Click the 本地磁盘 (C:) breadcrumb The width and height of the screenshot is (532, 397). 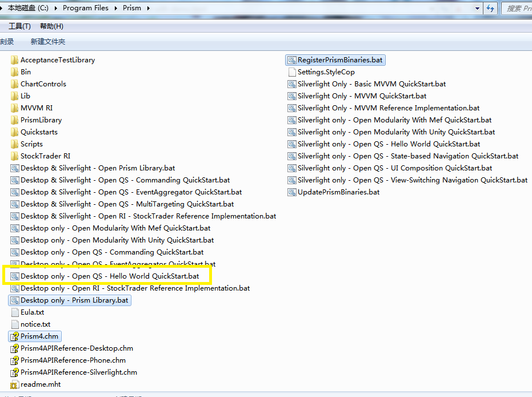tap(28, 8)
